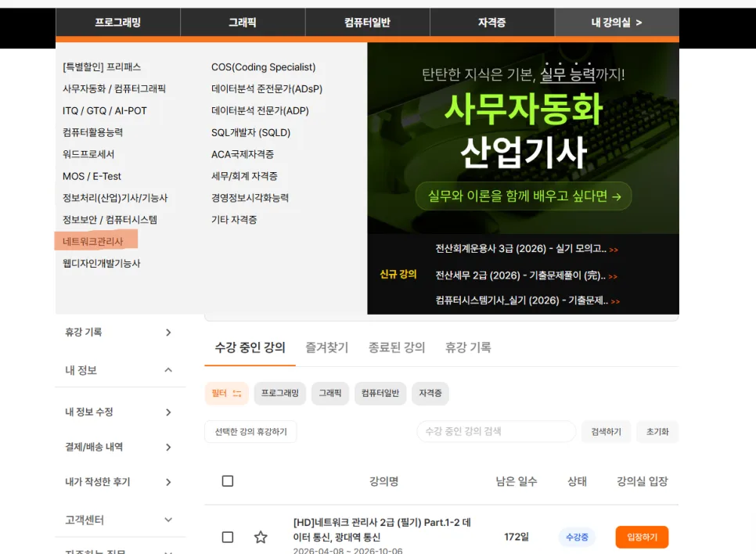Image resolution: width=756 pixels, height=554 pixels.
Task: Open SQL개발자 (SQLD) category
Action: (250, 132)
